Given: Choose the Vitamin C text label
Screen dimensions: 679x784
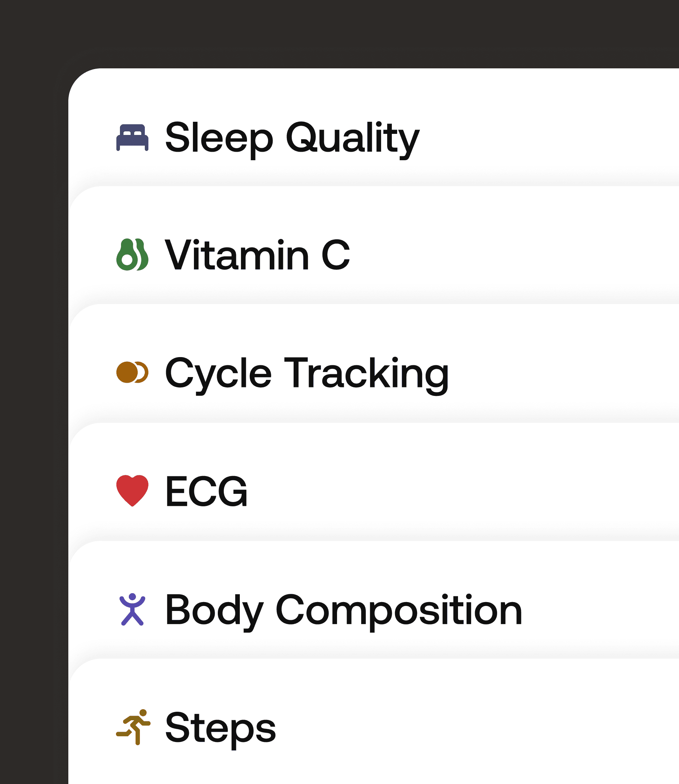Looking at the screenshot, I should pyautogui.click(x=257, y=255).
